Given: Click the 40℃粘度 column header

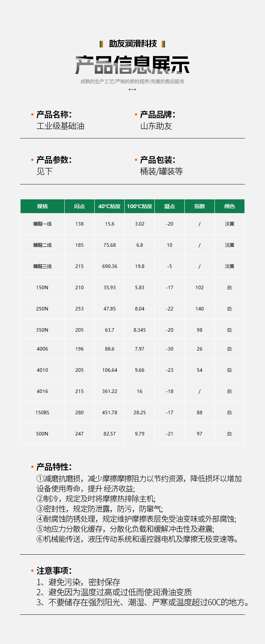Looking at the screenshot, I should tap(109, 206).
